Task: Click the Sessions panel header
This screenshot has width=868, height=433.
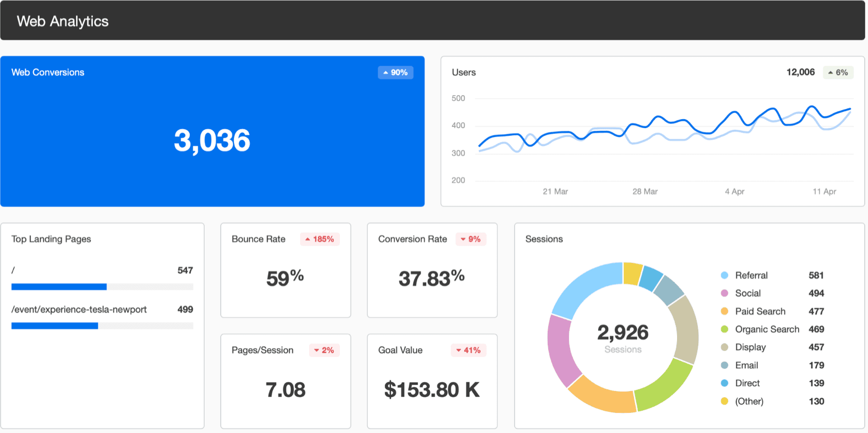Action: [544, 239]
